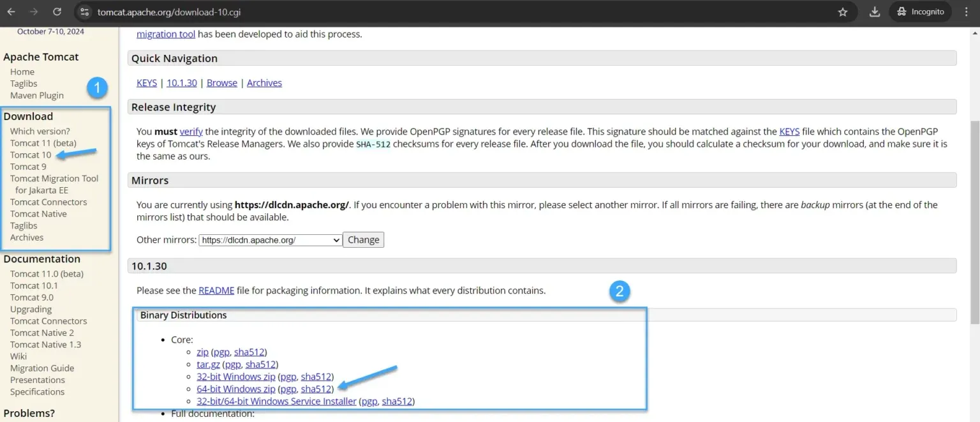Select Tomcat 10 under Download
This screenshot has width=980, height=422.
click(31, 155)
